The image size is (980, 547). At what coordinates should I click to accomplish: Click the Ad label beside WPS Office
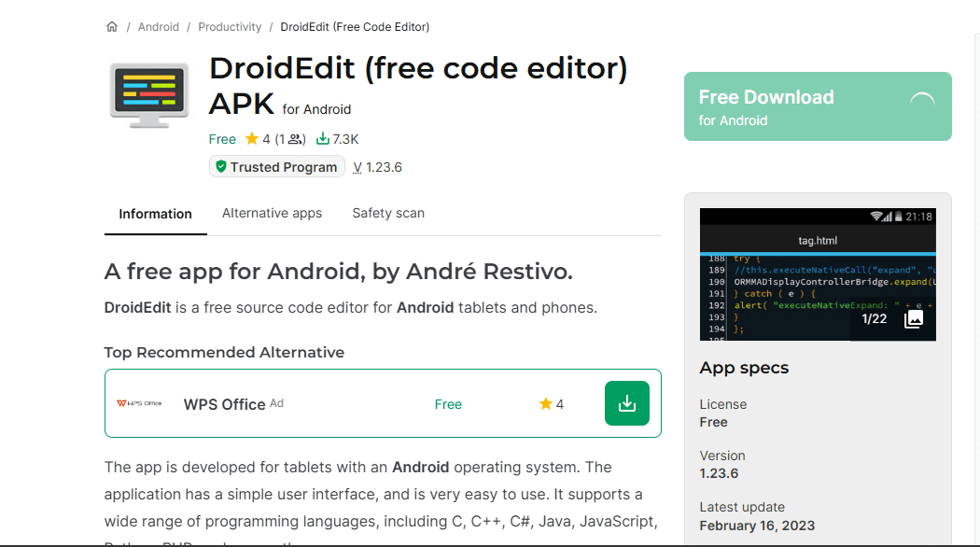pos(277,403)
